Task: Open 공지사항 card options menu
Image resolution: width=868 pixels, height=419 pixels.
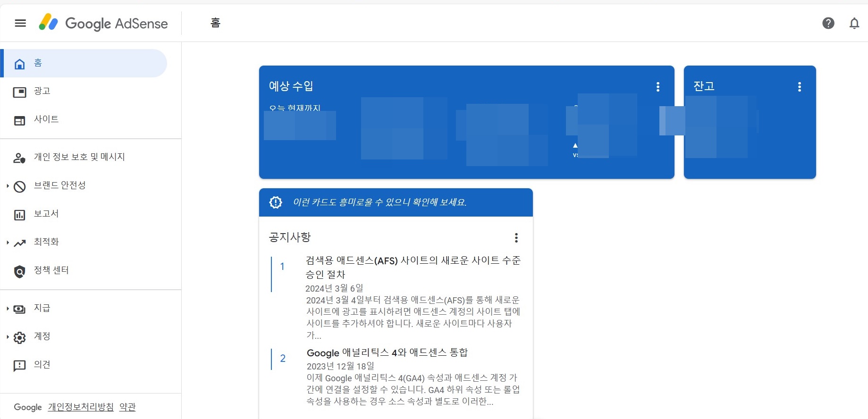Action: point(516,238)
